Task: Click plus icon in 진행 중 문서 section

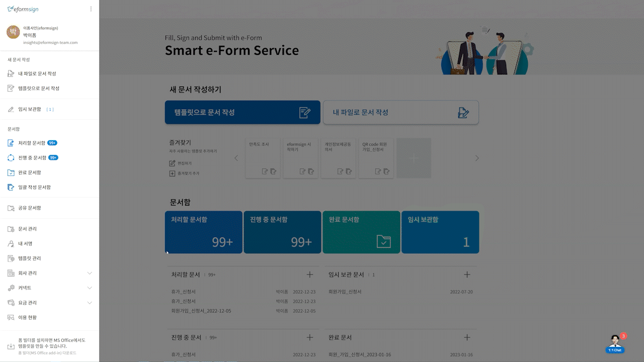Action: click(310, 337)
